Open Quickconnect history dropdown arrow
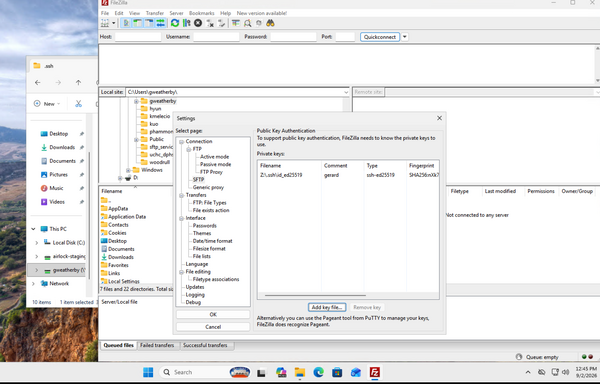Screen dimensions: 600x384 (404, 37)
